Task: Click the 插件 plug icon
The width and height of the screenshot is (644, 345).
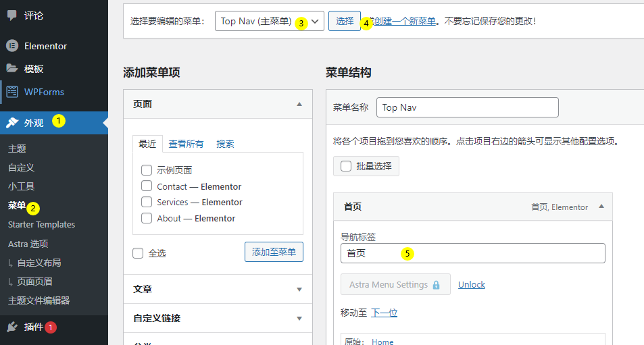Action: (12, 327)
